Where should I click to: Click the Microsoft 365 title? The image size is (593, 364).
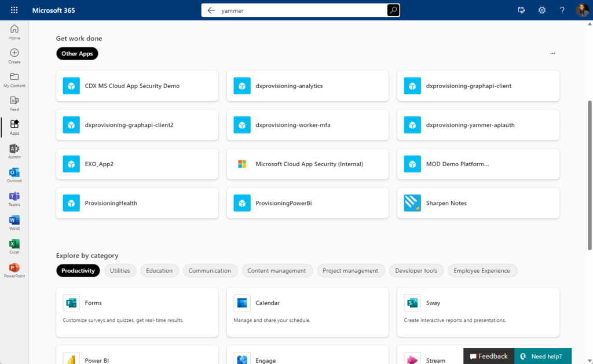[x=54, y=10]
